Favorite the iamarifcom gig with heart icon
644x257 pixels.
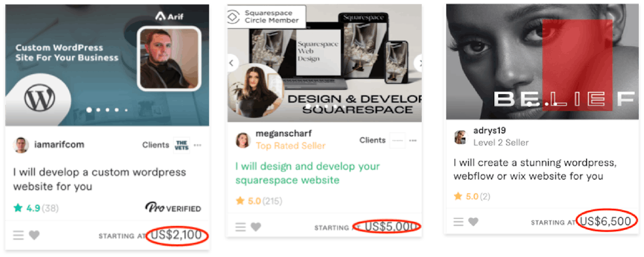click(x=35, y=235)
